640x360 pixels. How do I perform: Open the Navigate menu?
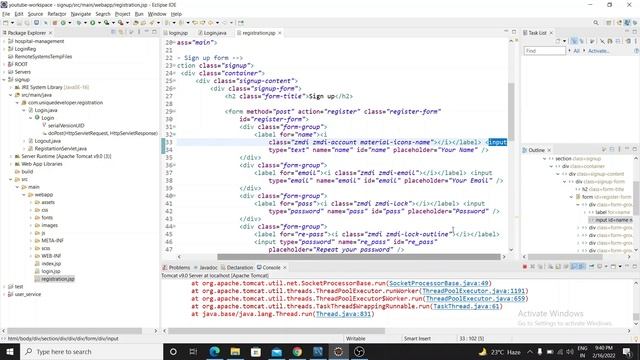click(81, 14)
